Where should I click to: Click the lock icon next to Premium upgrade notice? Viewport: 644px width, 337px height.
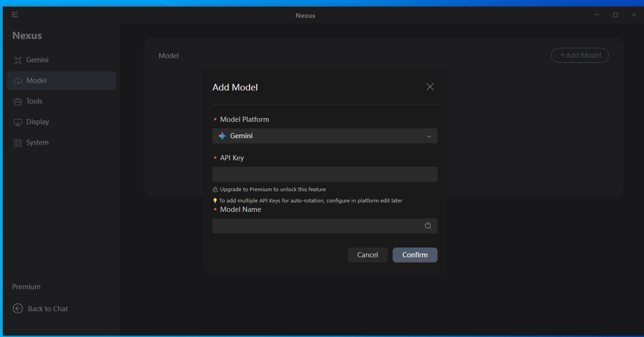click(x=216, y=189)
